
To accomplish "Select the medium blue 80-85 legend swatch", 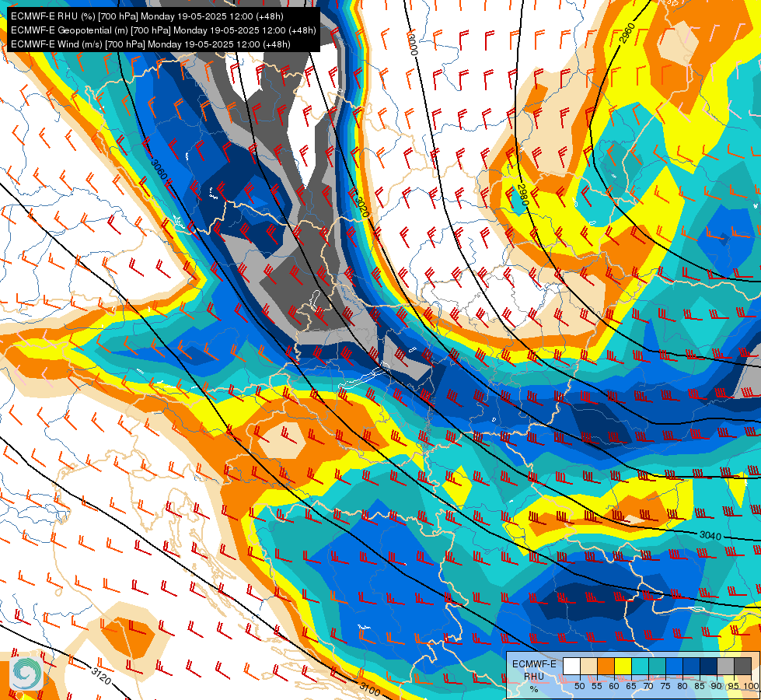I will (x=691, y=666).
